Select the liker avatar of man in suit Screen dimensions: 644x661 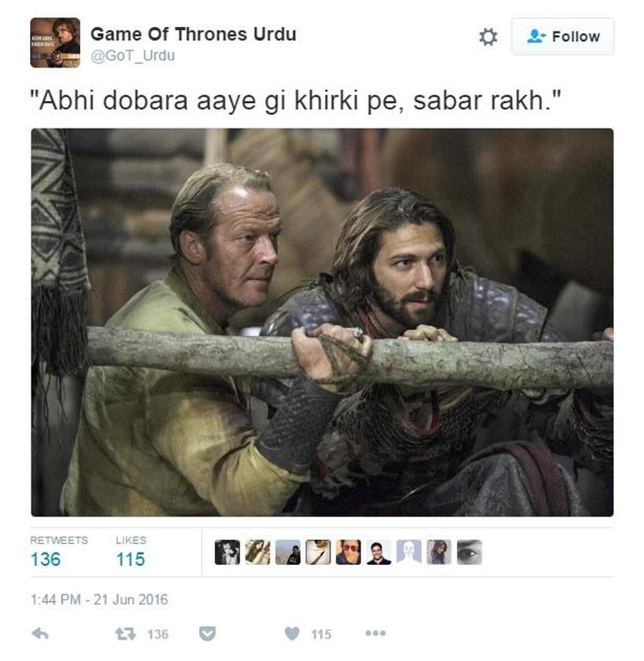click(379, 552)
